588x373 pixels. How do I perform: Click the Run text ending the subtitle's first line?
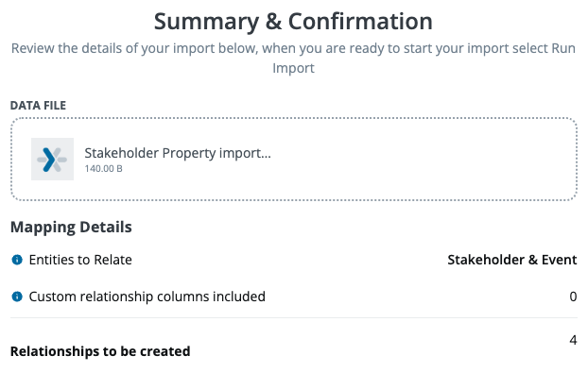(x=563, y=48)
